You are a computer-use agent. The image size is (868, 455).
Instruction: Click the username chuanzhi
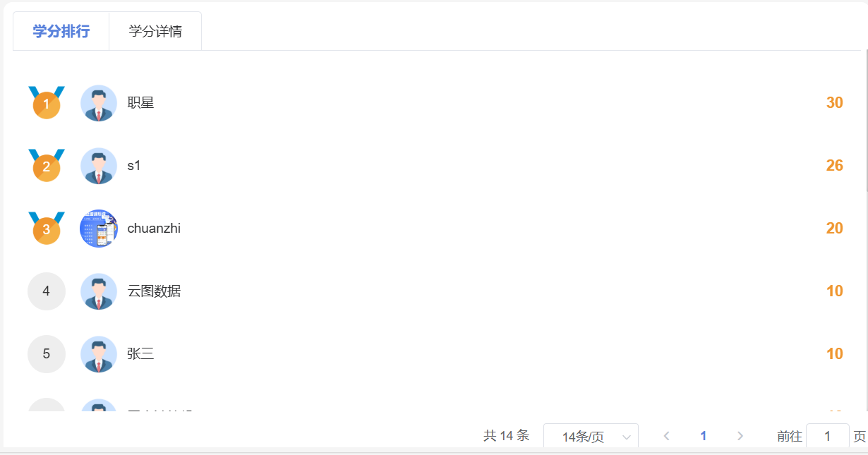(x=154, y=229)
